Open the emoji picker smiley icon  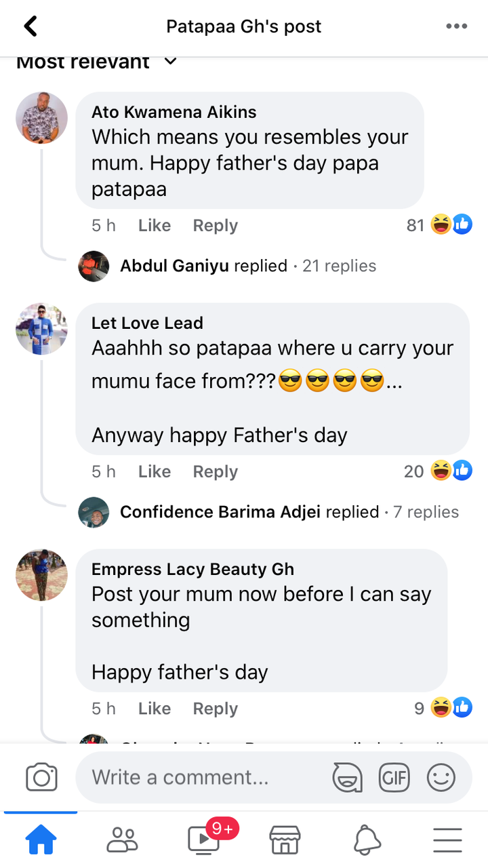[441, 777]
